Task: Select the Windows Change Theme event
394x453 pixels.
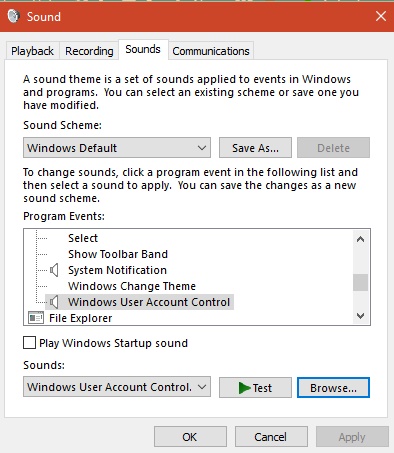Action: point(132,286)
